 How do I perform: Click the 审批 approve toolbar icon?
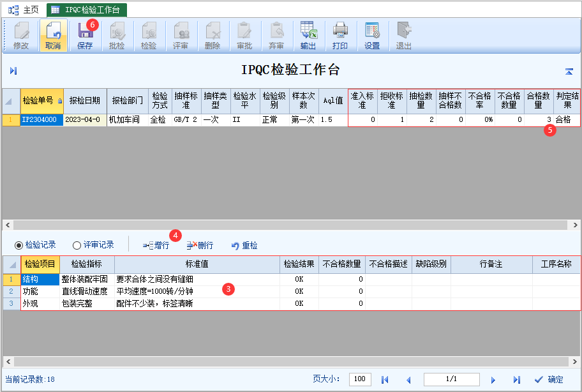pyautogui.click(x=244, y=36)
